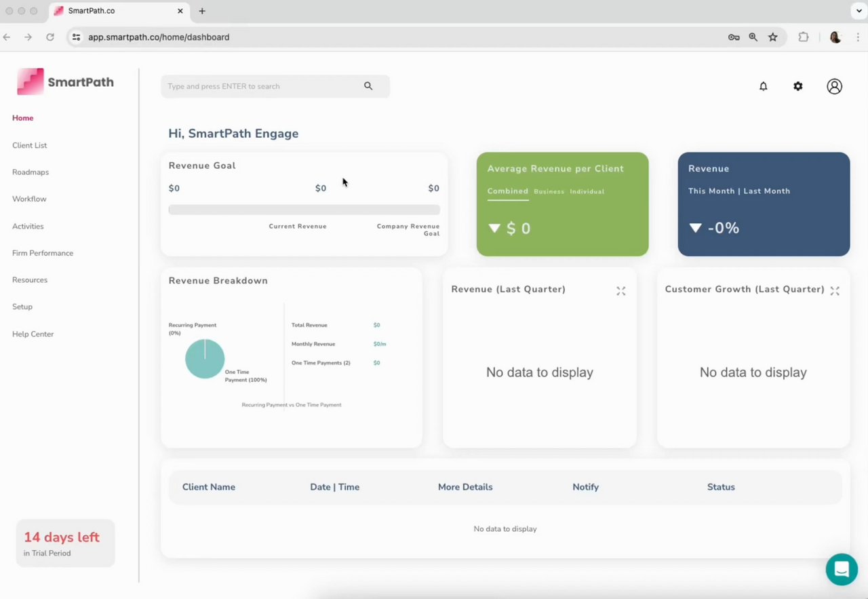
Task: Open Client List in the sidebar
Action: tap(29, 145)
